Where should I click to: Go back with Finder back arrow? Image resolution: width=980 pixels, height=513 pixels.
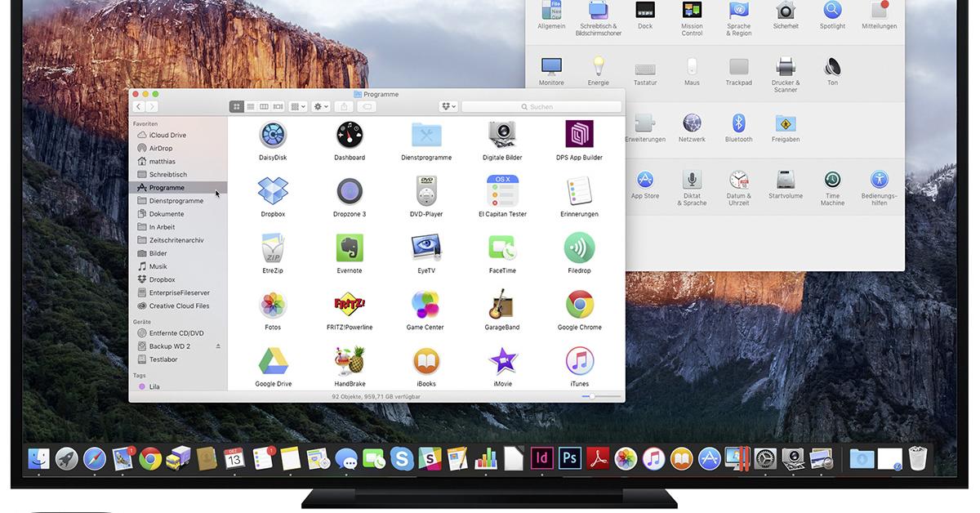pos(138,107)
